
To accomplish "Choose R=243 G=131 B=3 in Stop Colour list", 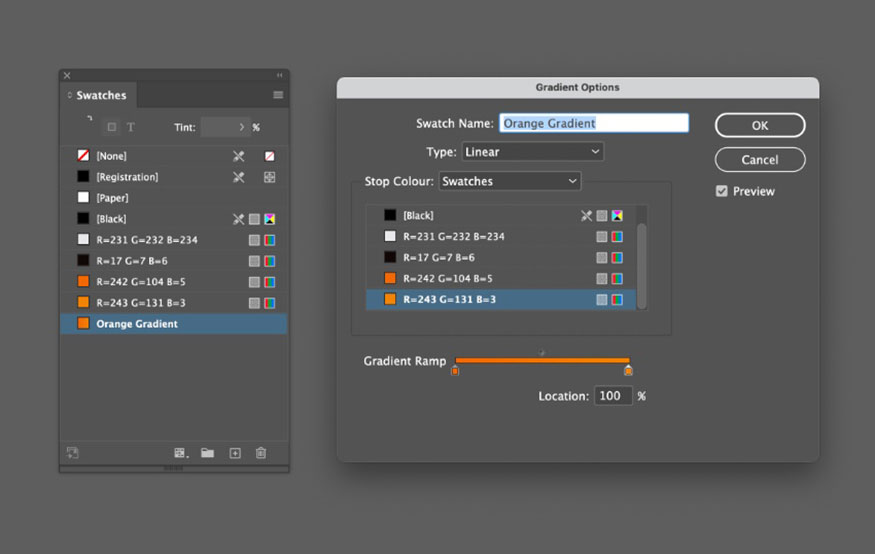I will tap(501, 300).
